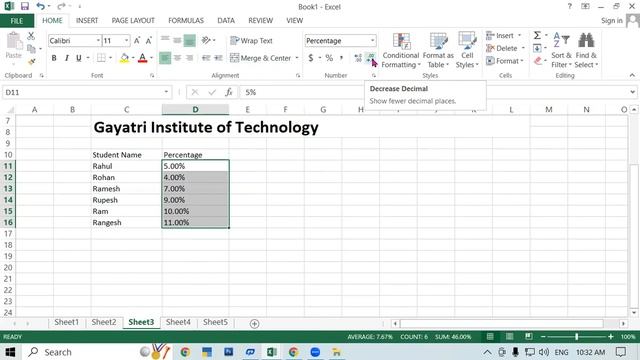Screen dimensions: 640x360
Task: Apply the yellow fill color
Action: click(124, 58)
